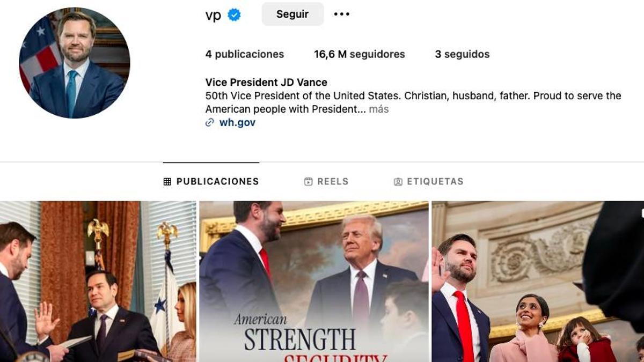The width and height of the screenshot is (644, 362).
Task: Open the inauguration post with red tie
Action: coord(538,282)
